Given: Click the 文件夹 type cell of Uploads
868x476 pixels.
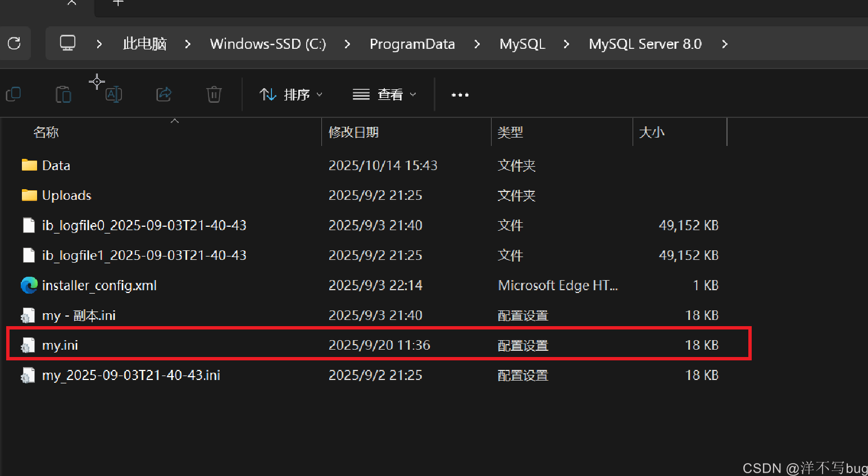Looking at the screenshot, I should (517, 195).
